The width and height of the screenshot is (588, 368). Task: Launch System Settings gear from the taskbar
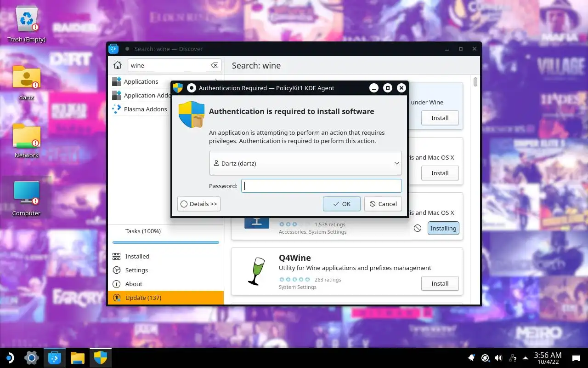32,358
